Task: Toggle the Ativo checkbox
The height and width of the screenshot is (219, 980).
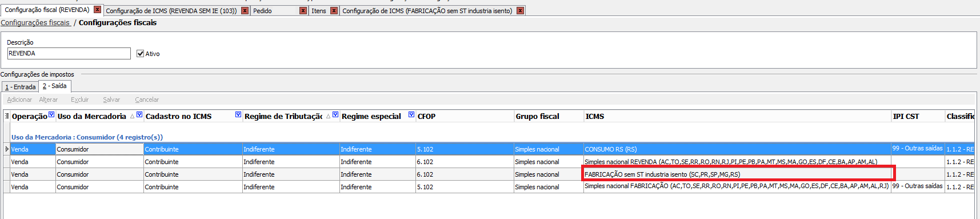Action: [141, 54]
